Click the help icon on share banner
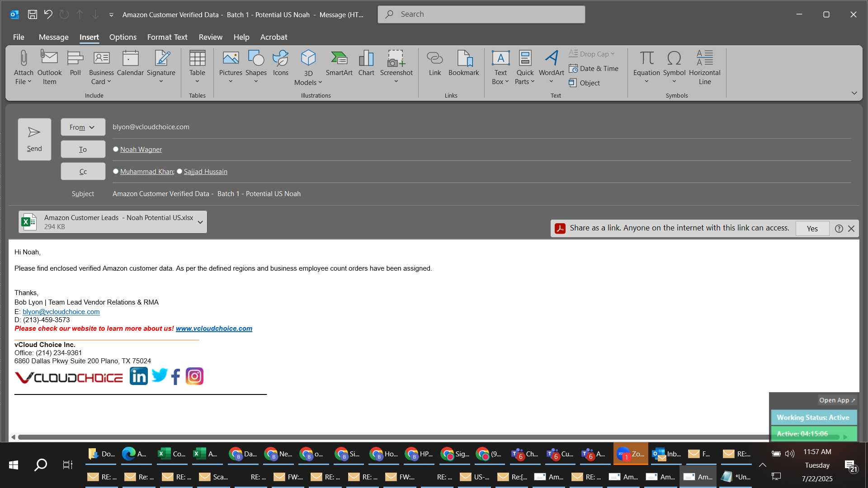Image resolution: width=868 pixels, height=488 pixels. (x=839, y=229)
